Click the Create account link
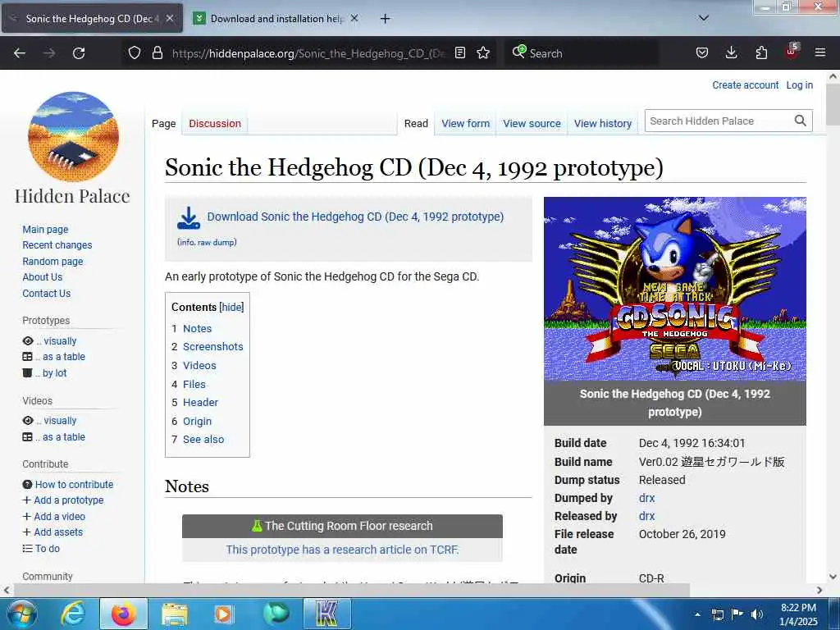840x630 pixels. point(745,85)
